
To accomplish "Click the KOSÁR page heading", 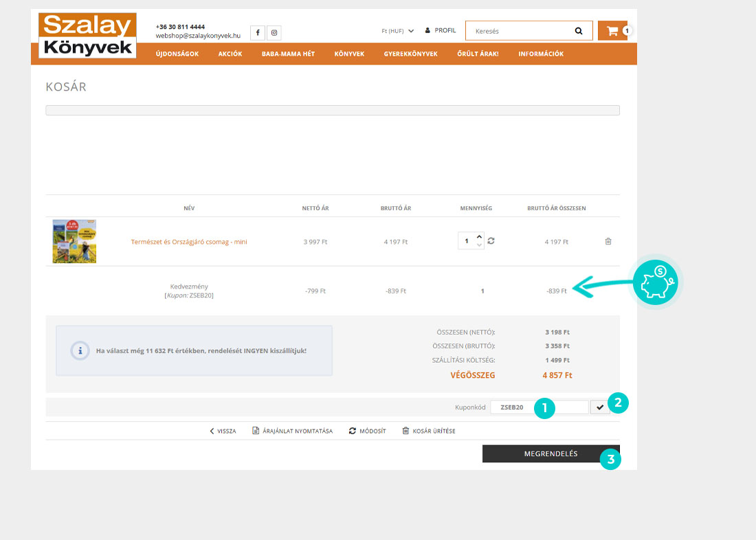I will tap(66, 87).
